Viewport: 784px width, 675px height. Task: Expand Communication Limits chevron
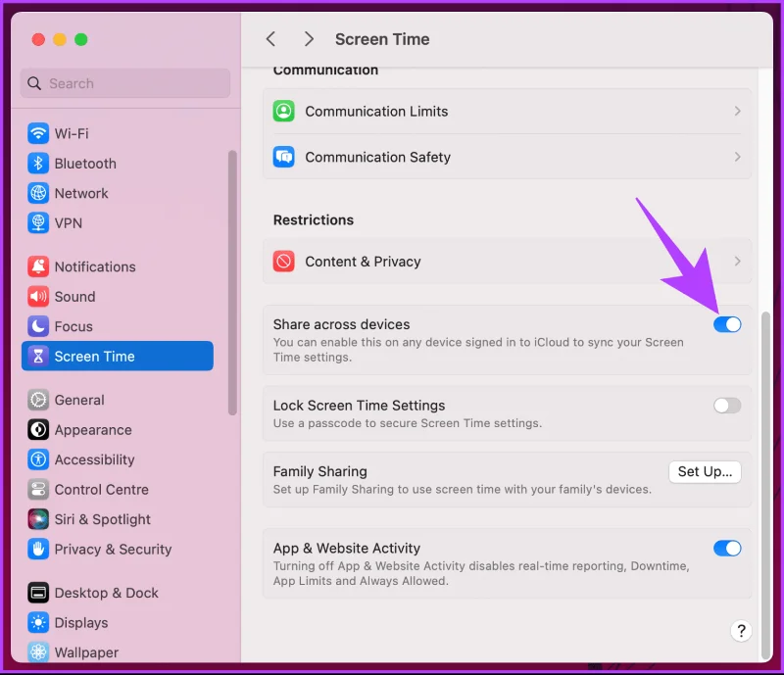[x=738, y=111]
